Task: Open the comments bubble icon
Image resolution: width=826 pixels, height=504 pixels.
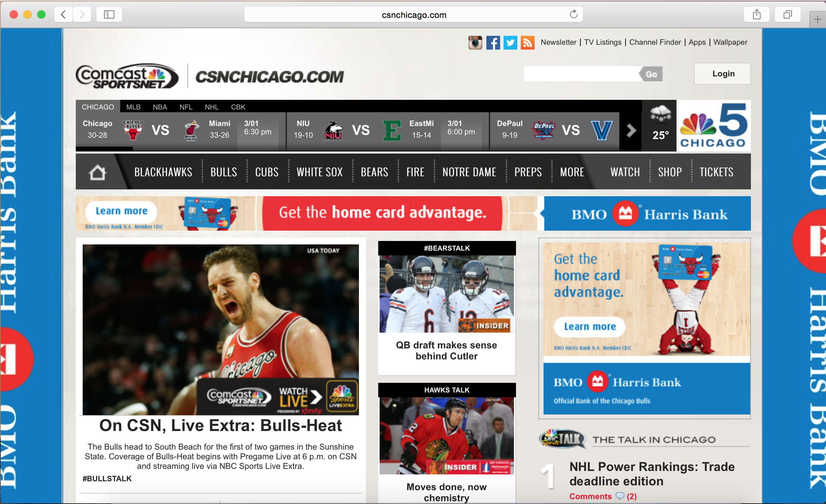Action: 620,496
